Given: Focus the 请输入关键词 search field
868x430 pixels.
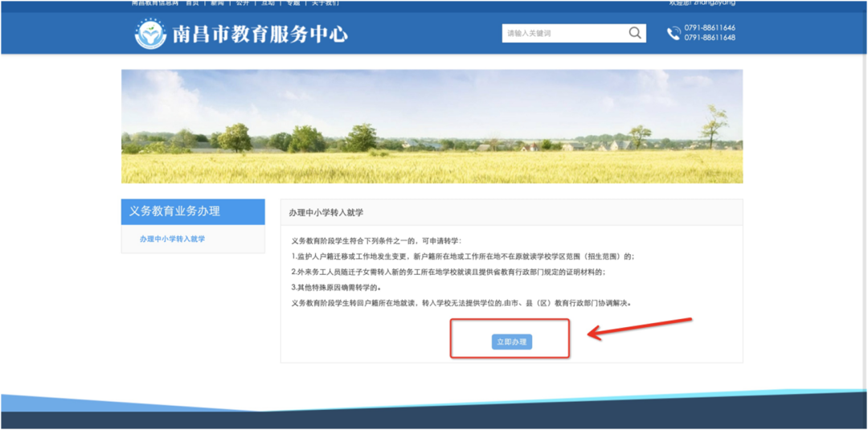Looking at the screenshot, I should click(x=574, y=33).
